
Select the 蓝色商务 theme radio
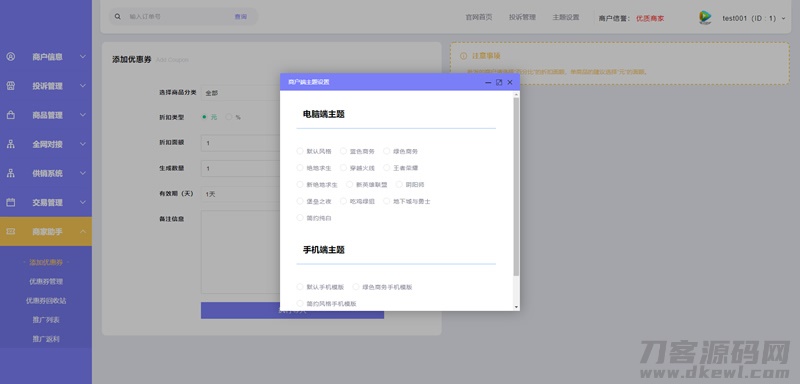[x=343, y=151]
